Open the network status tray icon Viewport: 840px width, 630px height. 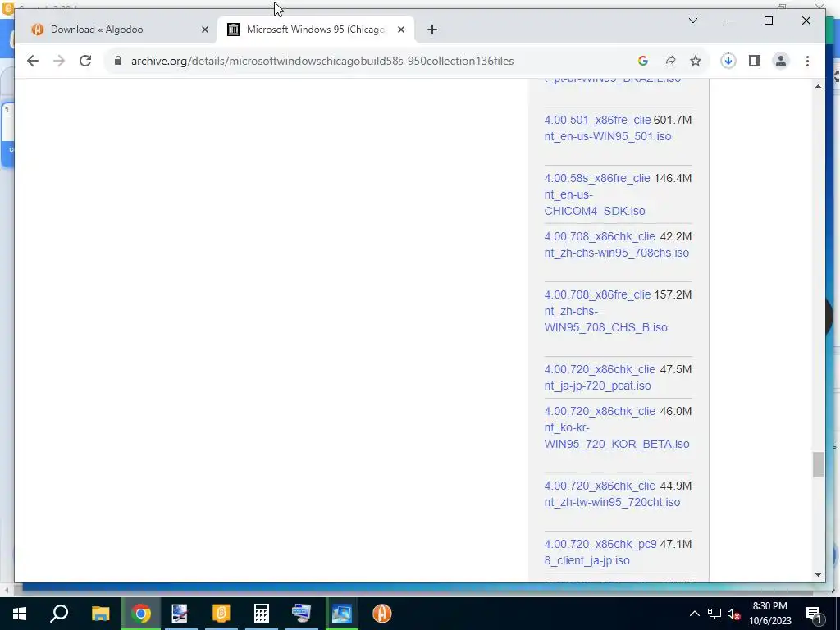714,614
